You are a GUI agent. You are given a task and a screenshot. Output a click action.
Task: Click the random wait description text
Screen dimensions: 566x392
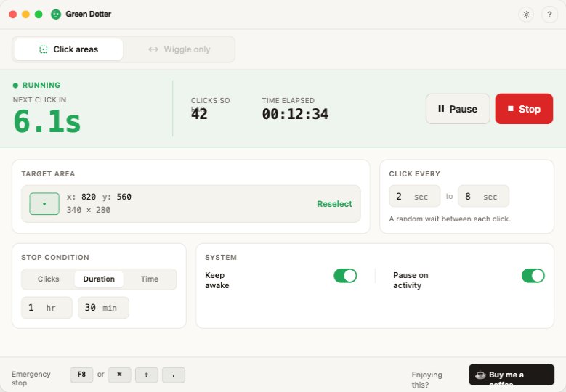click(x=450, y=219)
